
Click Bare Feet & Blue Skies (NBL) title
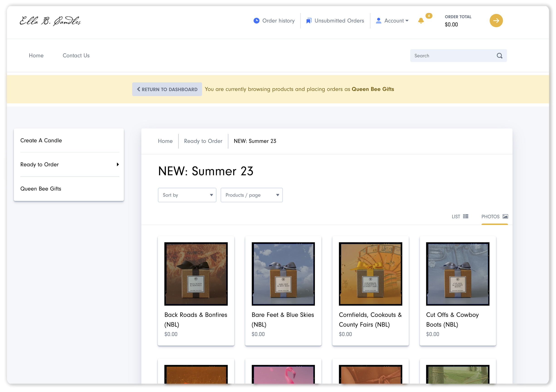(283, 320)
